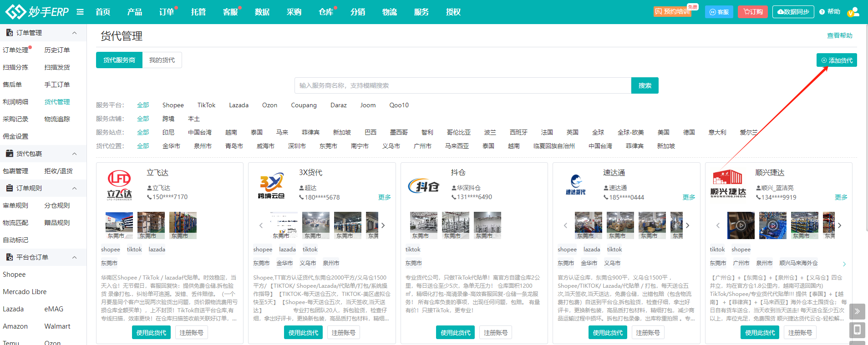Toggle the hamburger sidebar menu icon
The height and width of the screenshot is (345, 868).
coord(80,12)
